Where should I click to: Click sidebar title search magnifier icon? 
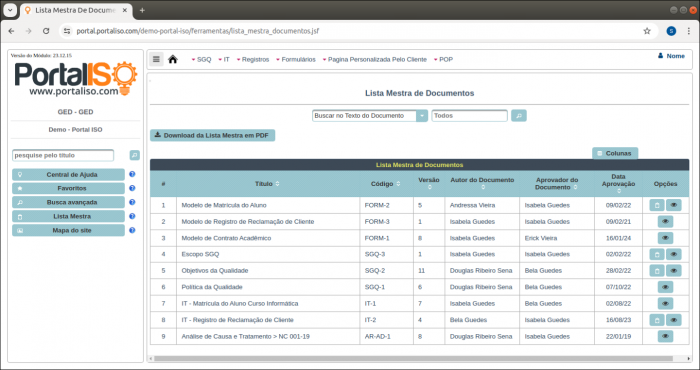click(134, 155)
